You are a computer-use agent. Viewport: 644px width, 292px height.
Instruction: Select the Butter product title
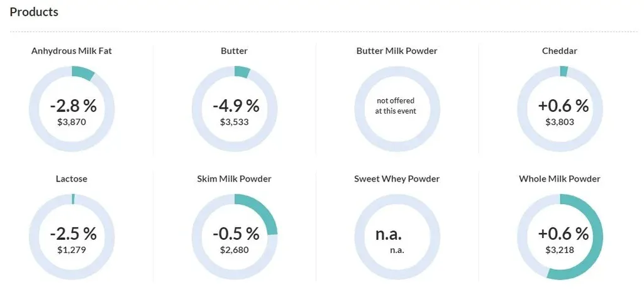click(x=234, y=51)
